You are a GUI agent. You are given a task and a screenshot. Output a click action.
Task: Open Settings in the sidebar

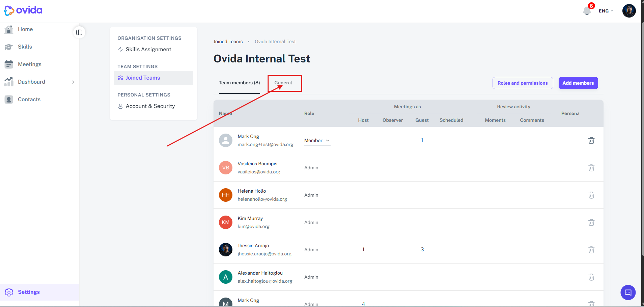tap(39, 292)
